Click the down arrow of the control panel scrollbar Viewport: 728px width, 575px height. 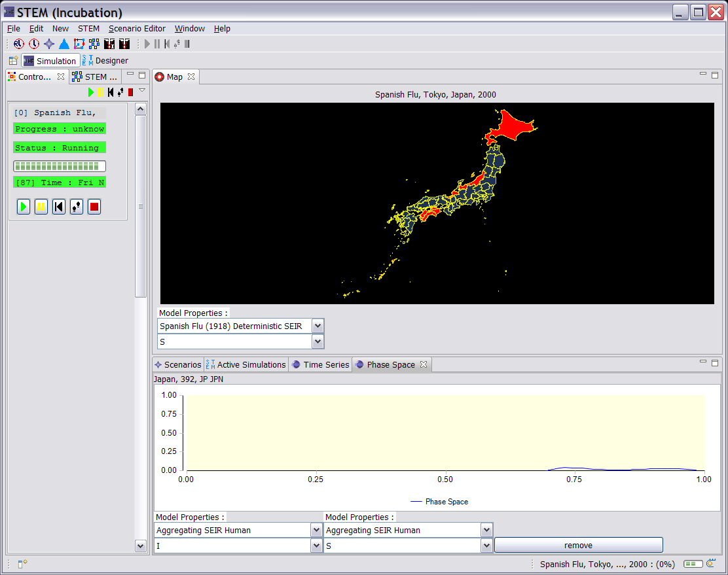coord(141,545)
